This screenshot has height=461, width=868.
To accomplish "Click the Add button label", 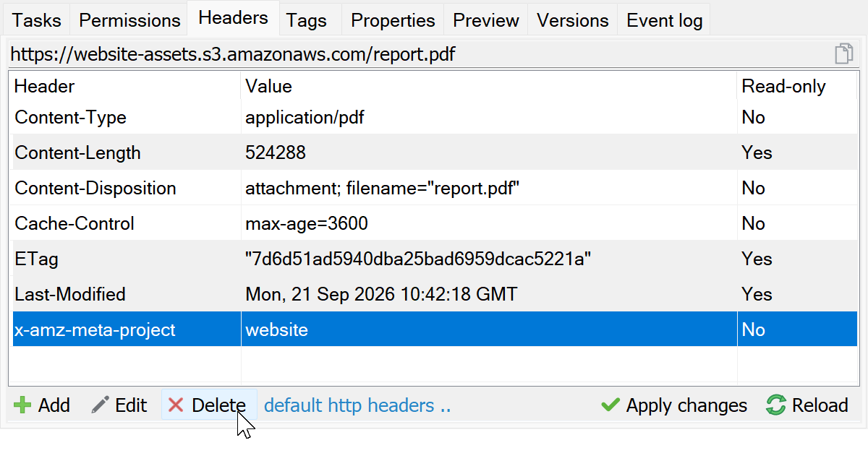I will point(54,406).
